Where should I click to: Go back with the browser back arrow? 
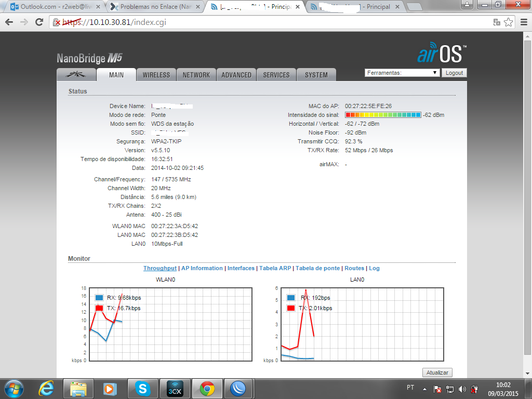[x=9, y=22]
